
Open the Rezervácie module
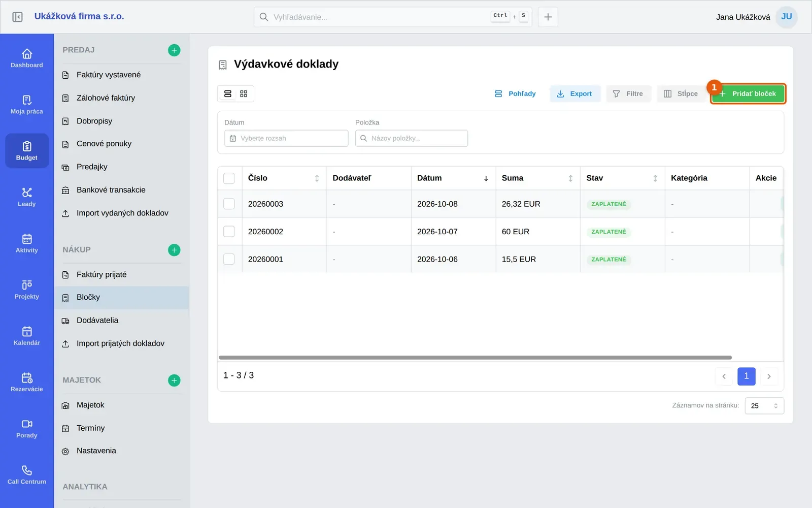click(x=27, y=382)
